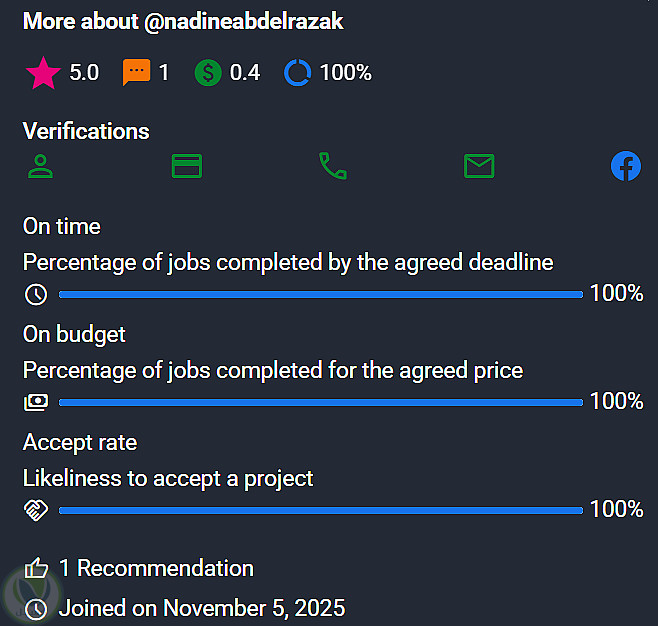Click the identity verified person icon

[40, 166]
